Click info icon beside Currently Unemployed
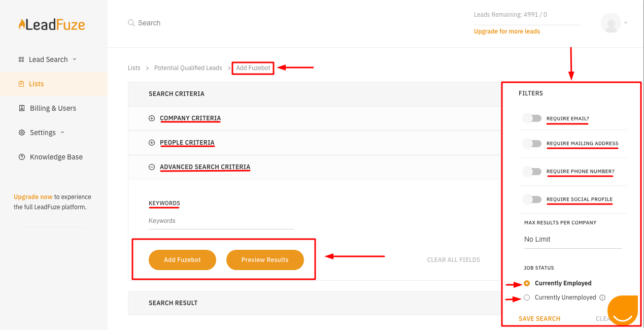644x330 pixels. pyautogui.click(x=602, y=298)
